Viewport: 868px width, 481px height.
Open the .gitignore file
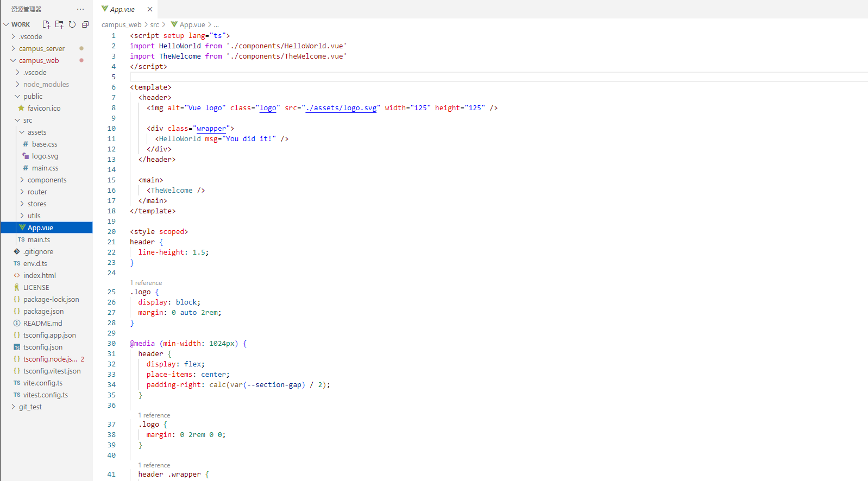coord(38,252)
